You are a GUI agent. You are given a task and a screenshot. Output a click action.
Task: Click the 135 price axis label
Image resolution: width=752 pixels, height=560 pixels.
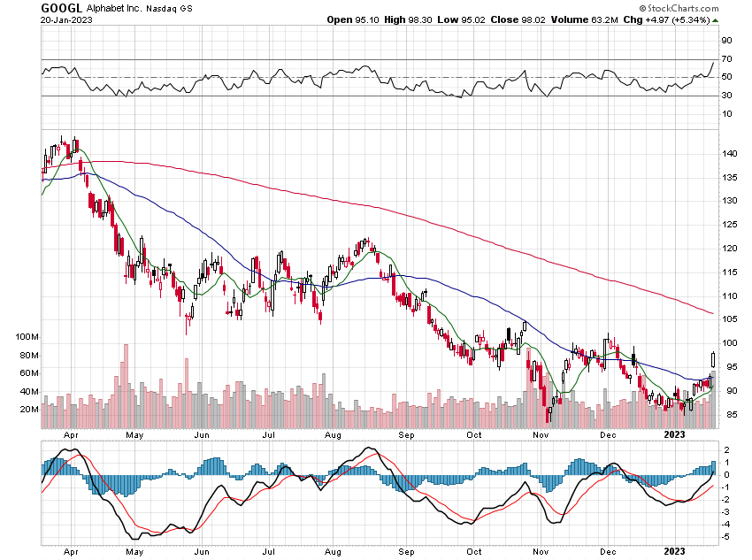pyautogui.click(x=730, y=178)
